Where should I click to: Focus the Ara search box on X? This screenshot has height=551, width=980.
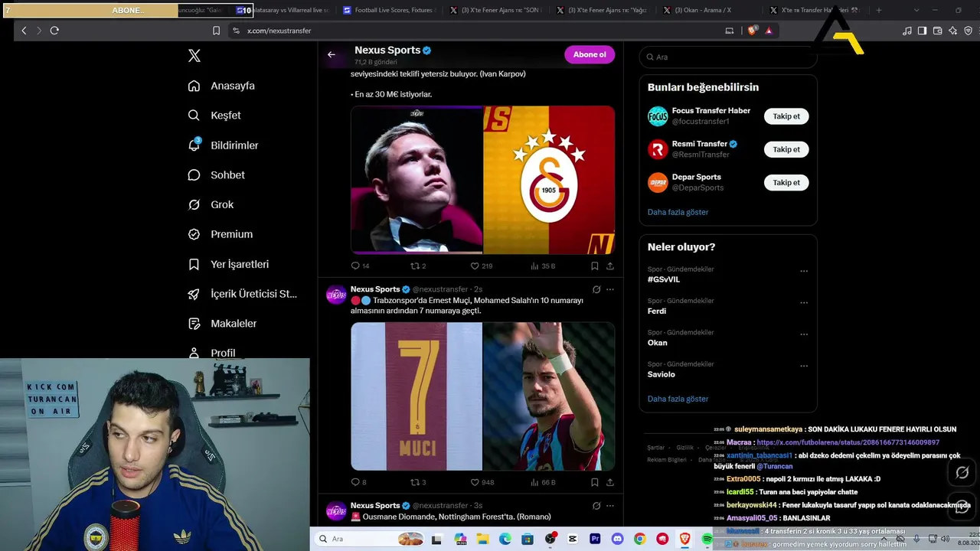[728, 57]
